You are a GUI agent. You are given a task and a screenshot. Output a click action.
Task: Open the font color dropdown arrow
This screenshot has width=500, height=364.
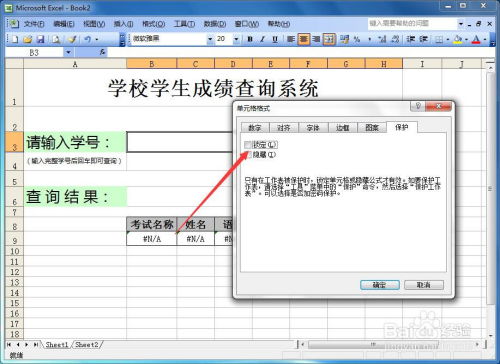coord(485,39)
